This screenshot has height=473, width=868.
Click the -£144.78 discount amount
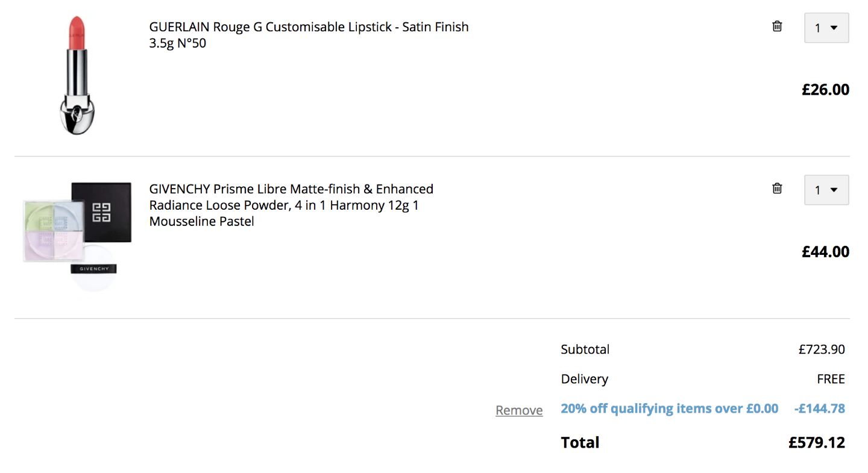pos(820,409)
